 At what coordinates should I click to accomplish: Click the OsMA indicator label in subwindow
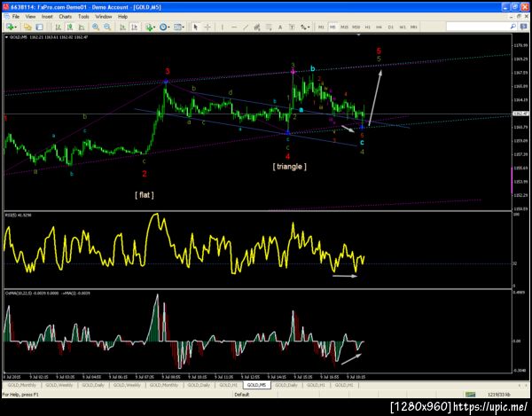point(48,293)
